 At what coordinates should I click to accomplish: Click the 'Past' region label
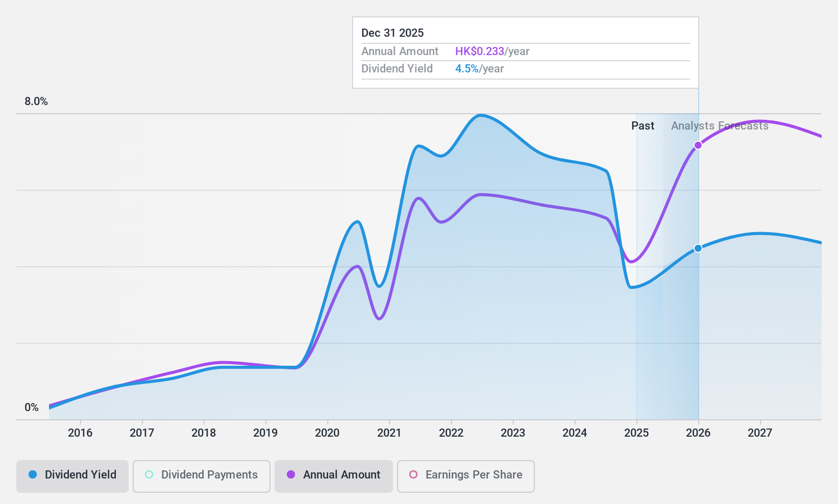tap(643, 126)
